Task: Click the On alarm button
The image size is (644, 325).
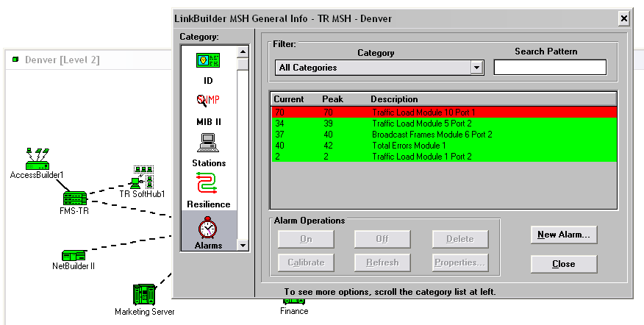Action: tap(306, 239)
